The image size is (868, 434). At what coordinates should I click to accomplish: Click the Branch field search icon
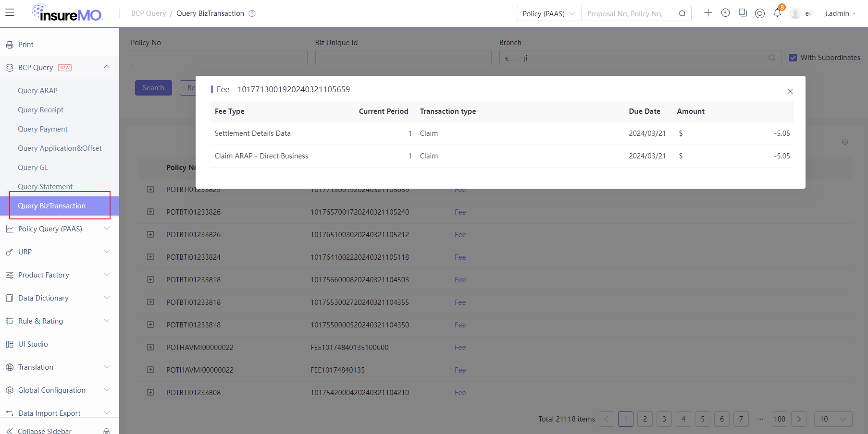(x=771, y=58)
